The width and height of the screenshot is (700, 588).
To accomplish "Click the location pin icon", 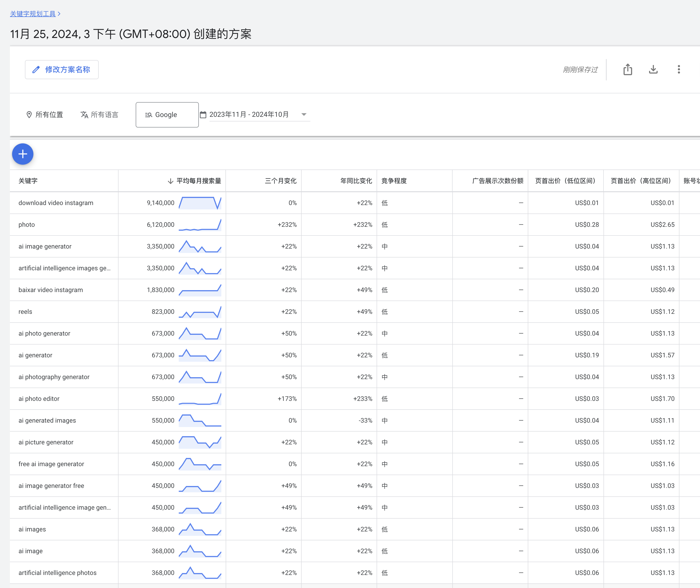I will [29, 115].
